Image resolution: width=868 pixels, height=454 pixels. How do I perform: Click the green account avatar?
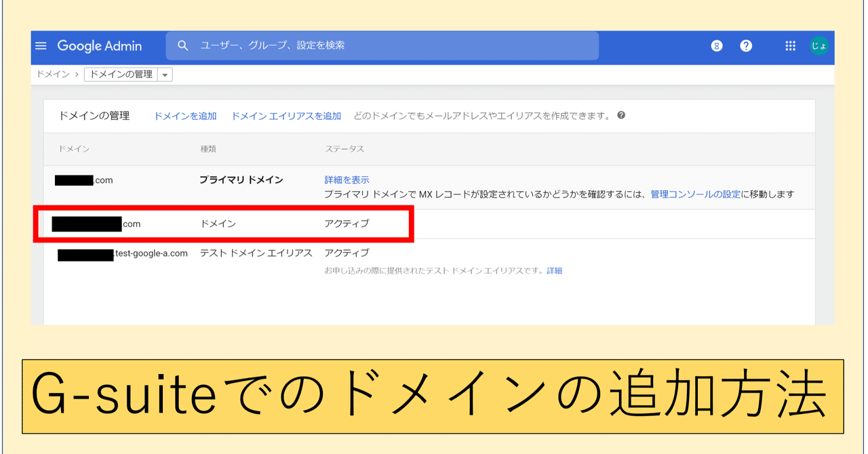[819, 46]
